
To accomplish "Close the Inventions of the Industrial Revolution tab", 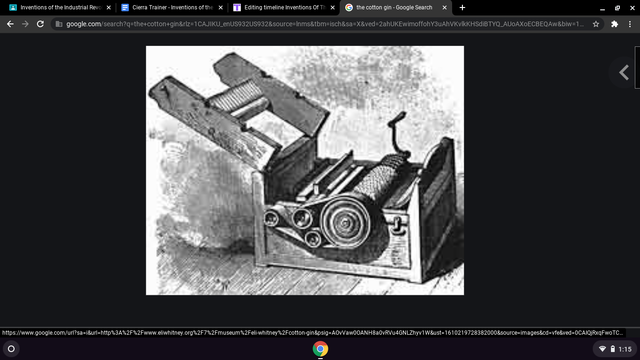I will (109, 7).
